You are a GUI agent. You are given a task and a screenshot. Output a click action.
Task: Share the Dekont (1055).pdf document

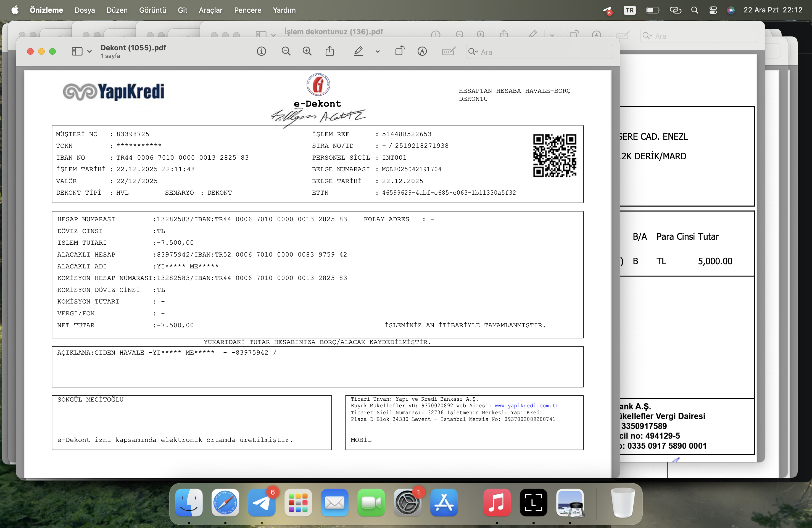[329, 51]
